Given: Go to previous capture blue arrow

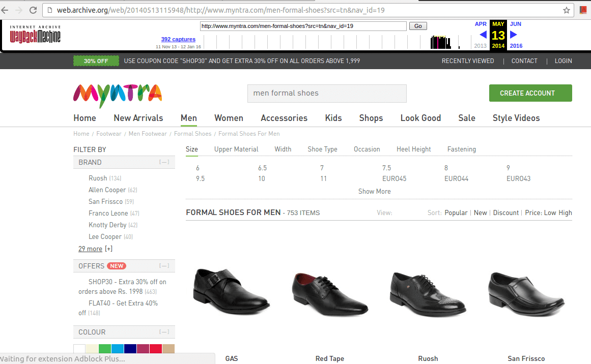Looking at the screenshot, I should 483,35.
